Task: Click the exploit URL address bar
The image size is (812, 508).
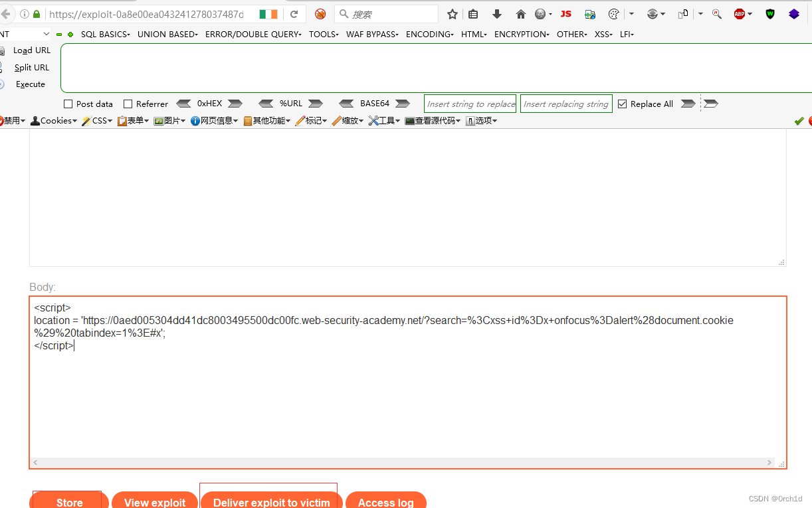Action: (x=146, y=14)
